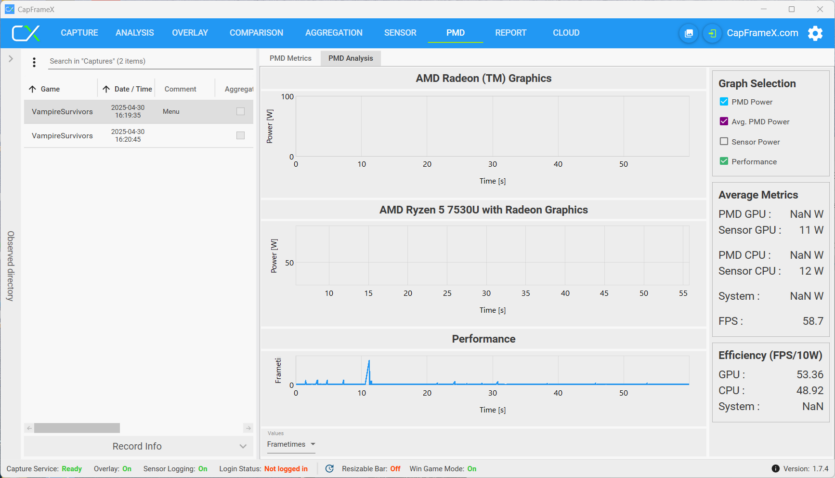Enable Sensor Power checkbox
This screenshot has width=835, height=478.
coord(724,142)
